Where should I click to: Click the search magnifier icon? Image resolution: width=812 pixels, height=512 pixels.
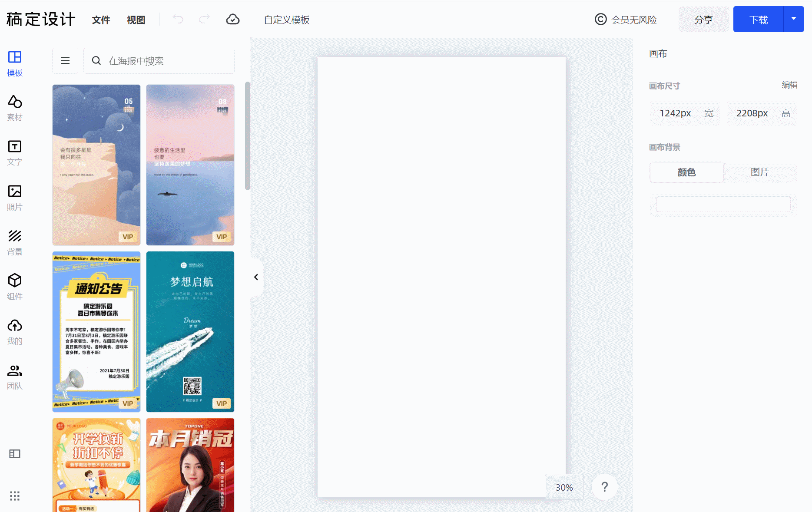pos(96,61)
